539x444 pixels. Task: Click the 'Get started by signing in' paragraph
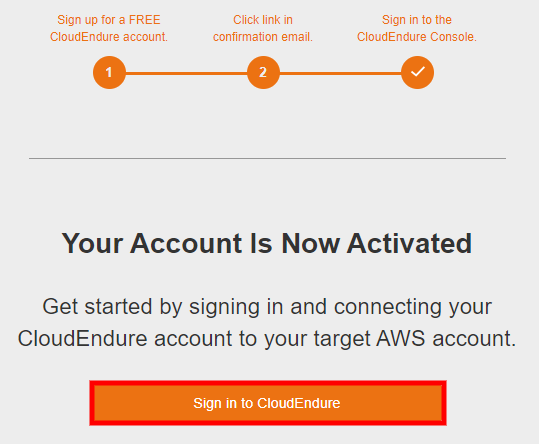267,322
